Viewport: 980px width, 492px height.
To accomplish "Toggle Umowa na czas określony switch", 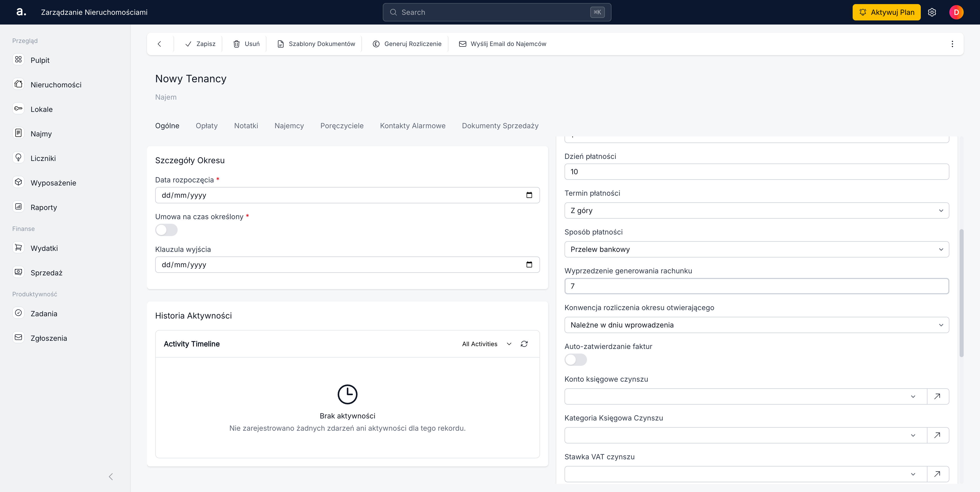I will 166,230.
